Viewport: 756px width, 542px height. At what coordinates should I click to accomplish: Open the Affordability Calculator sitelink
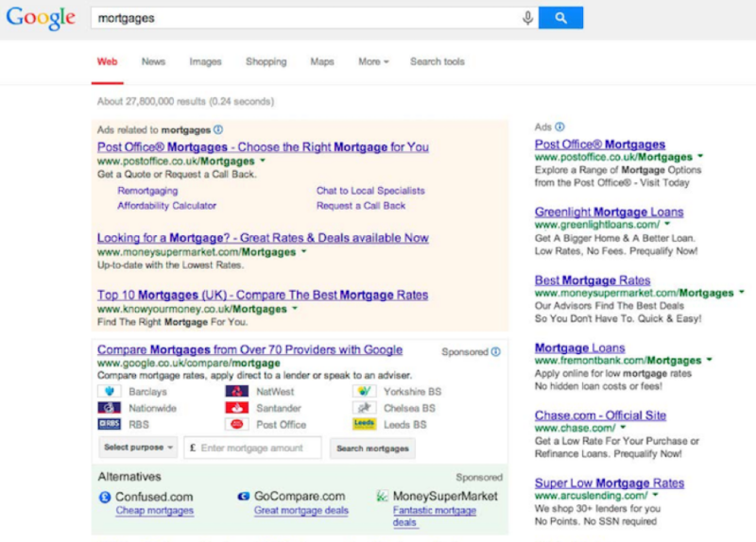tap(167, 206)
